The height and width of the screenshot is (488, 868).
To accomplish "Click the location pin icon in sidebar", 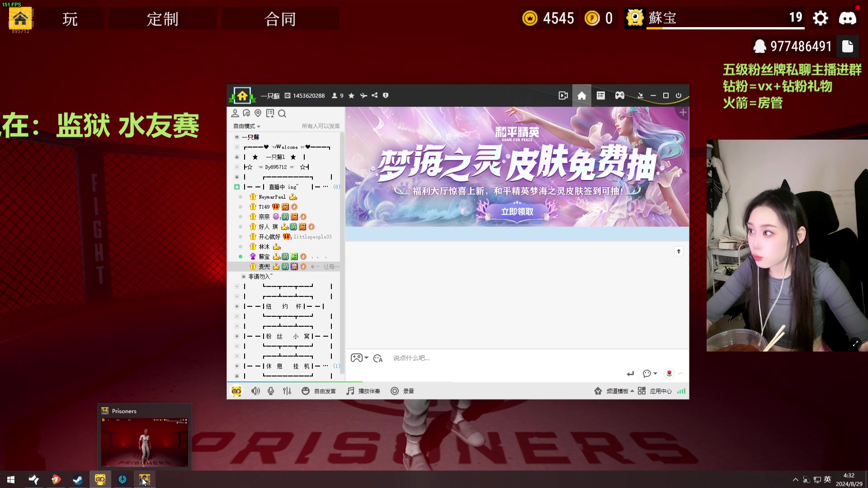I will (258, 113).
